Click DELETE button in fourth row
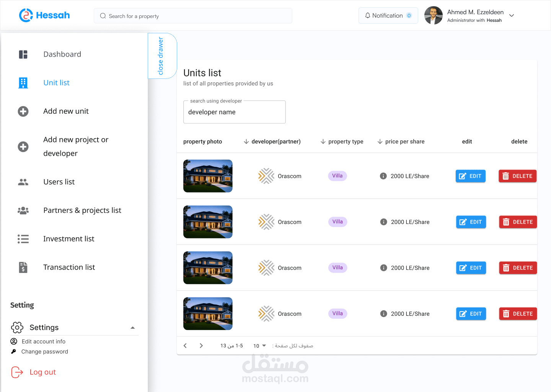This screenshot has width=551, height=392. pyautogui.click(x=518, y=314)
